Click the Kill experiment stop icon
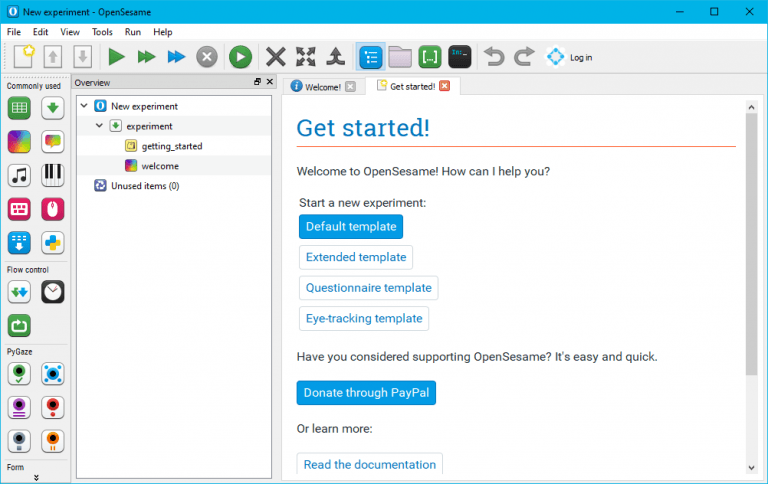This screenshot has width=768, height=484. tap(206, 57)
